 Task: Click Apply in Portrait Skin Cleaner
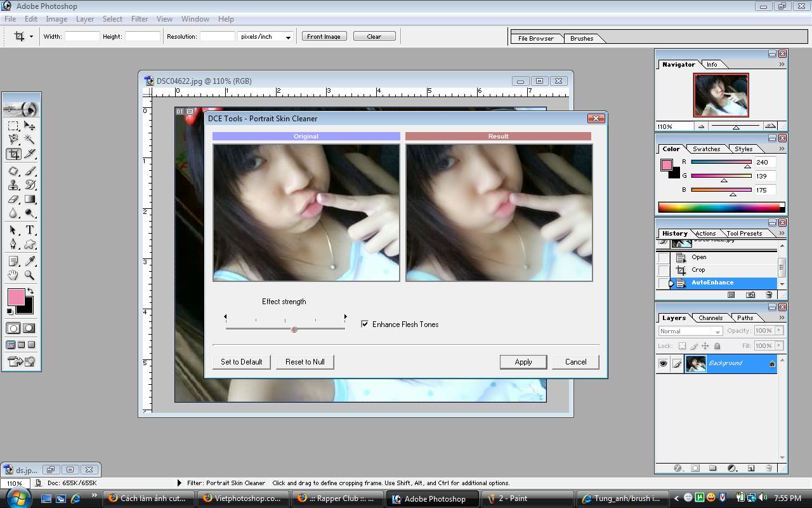coord(523,362)
